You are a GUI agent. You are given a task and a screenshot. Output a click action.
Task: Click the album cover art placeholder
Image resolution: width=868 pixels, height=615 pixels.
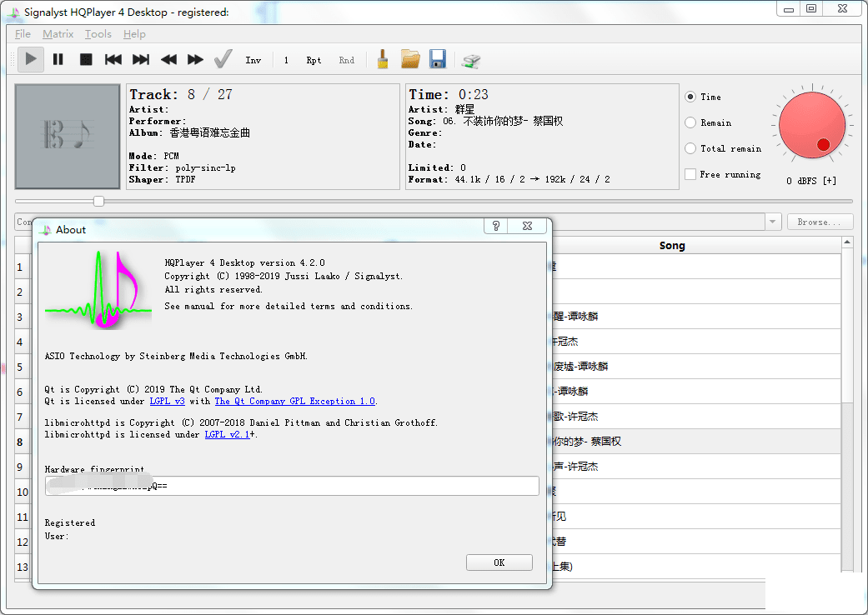68,137
